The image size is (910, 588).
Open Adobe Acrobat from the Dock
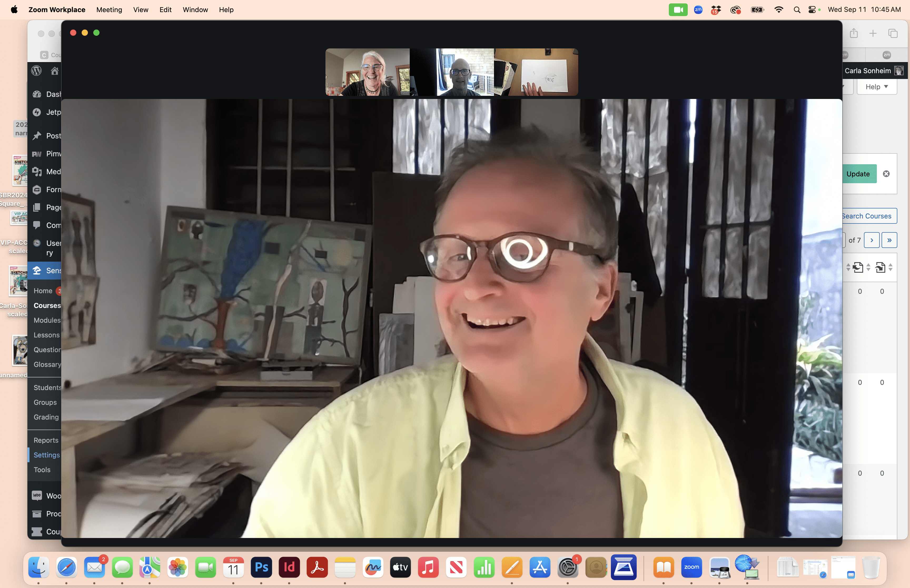pos(317,567)
